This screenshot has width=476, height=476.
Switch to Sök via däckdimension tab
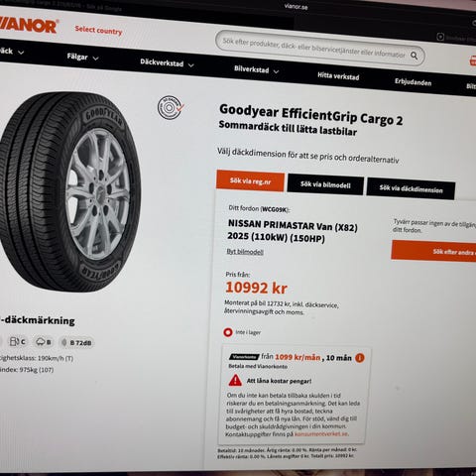[411, 188]
